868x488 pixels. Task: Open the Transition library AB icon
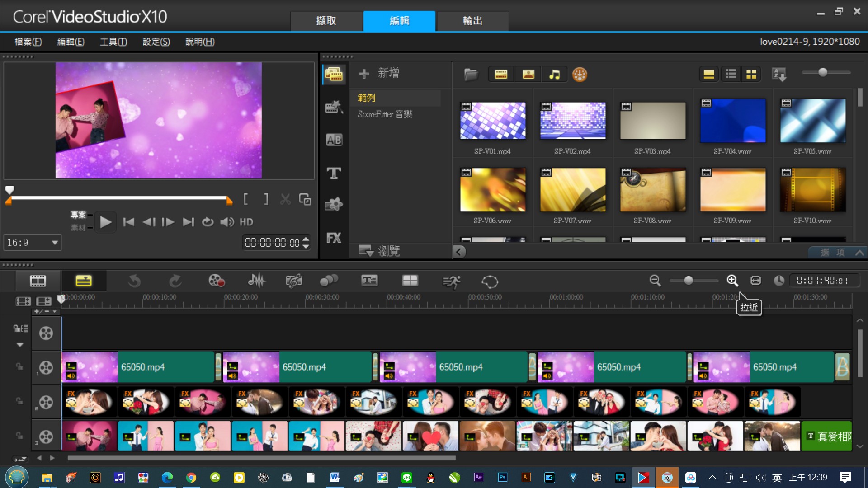[x=334, y=140]
